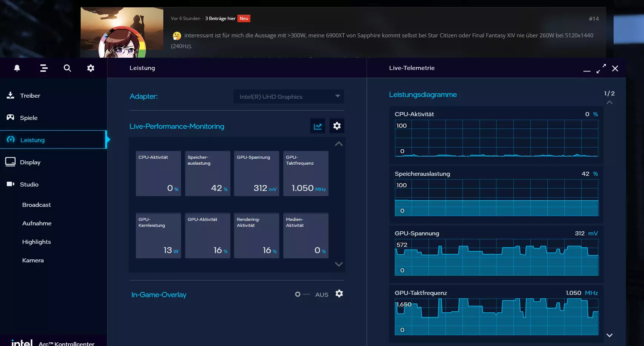The height and width of the screenshot is (346, 644).
Task: Click the Studio camera icon
Action: click(x=10, y=184)
